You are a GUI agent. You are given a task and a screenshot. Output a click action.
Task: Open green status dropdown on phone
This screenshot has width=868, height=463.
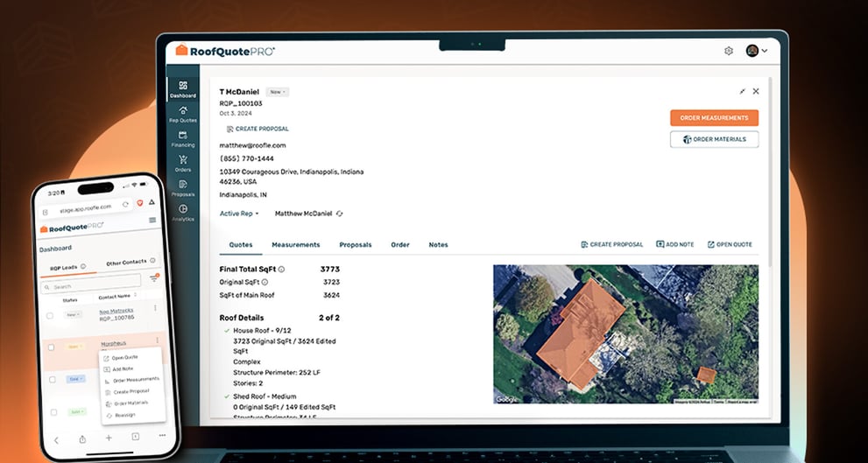tap(77, 411)
